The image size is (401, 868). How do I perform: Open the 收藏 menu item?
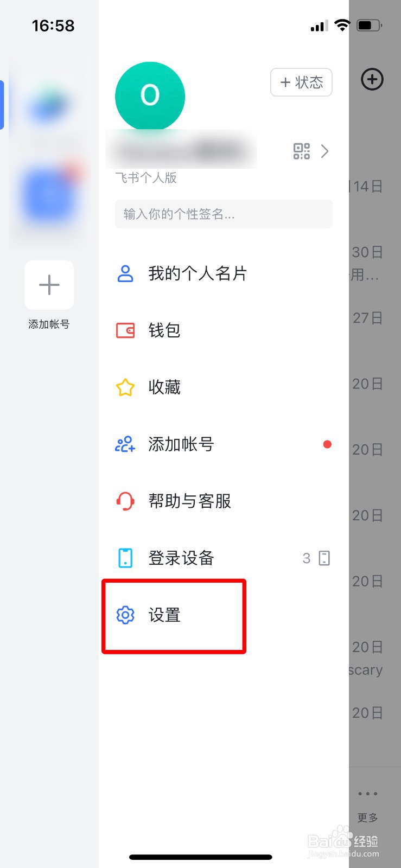164,387
